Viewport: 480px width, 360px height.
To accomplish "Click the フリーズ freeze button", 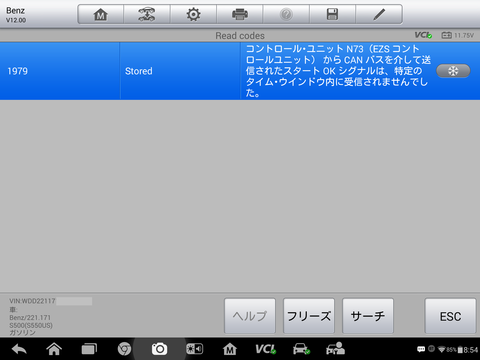I will pyautogui.click(x=309, y=316).
